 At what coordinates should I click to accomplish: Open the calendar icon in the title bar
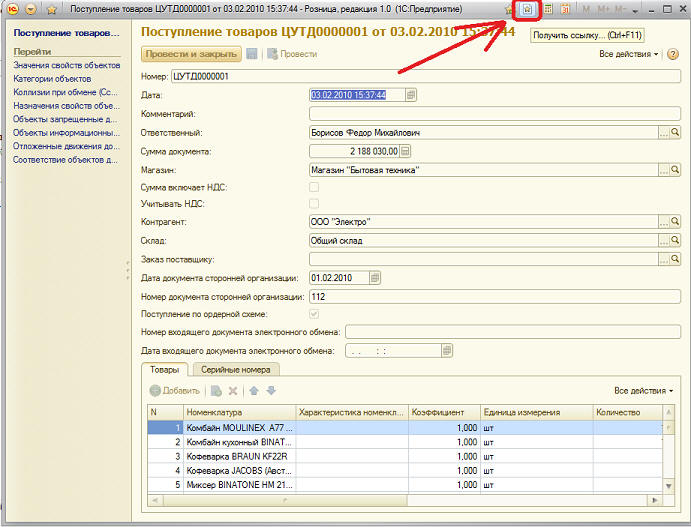(565, 9)
